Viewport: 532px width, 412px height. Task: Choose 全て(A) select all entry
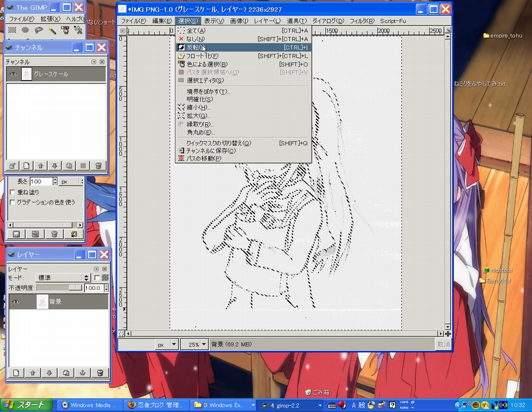[244, 31]
